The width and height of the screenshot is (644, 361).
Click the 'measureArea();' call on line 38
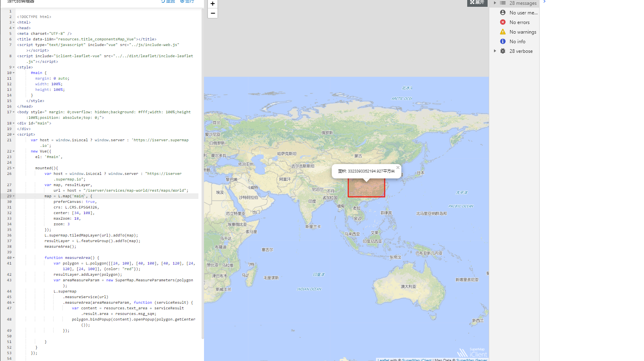click(x=60, y=247)
